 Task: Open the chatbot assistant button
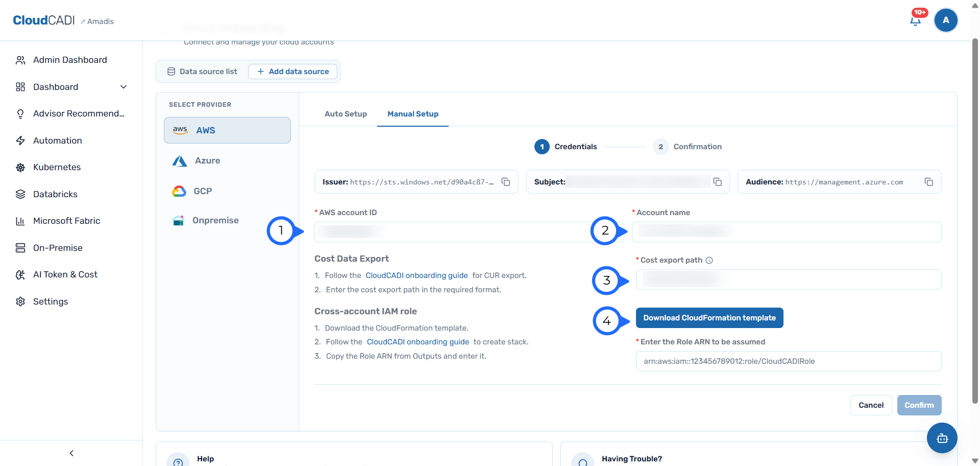coord(942,438)
